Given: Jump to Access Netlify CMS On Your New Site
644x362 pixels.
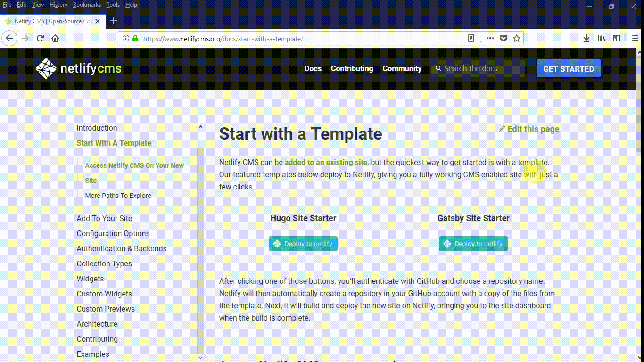Looking at the screenshot, I should click(134, 173).
